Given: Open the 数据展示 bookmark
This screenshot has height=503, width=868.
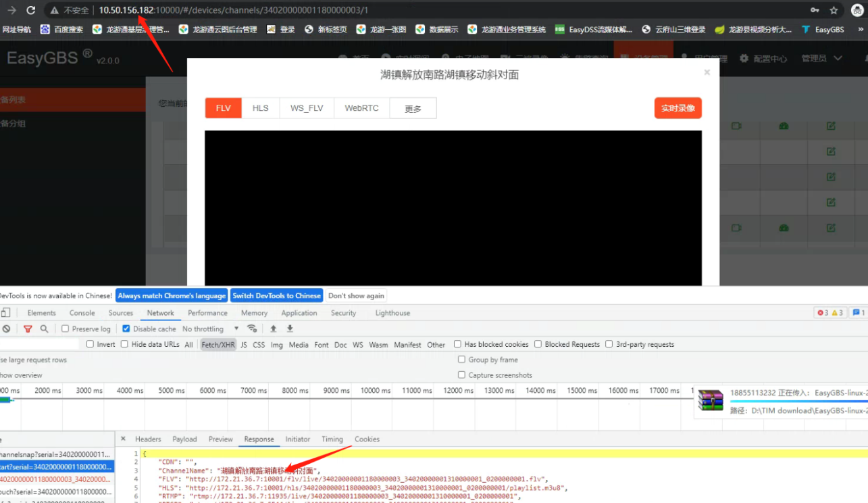Looking at the screenshot, I should 437,30.
